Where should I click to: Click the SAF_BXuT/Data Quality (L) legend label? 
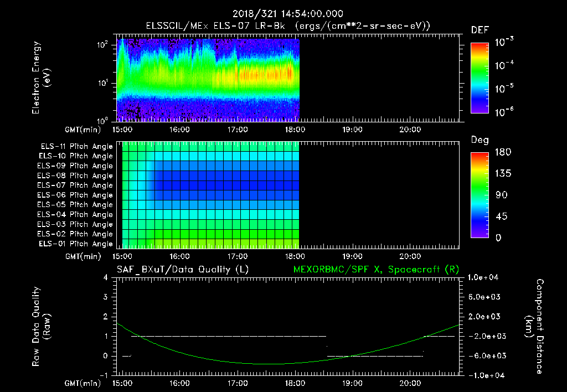pos(182,269)
